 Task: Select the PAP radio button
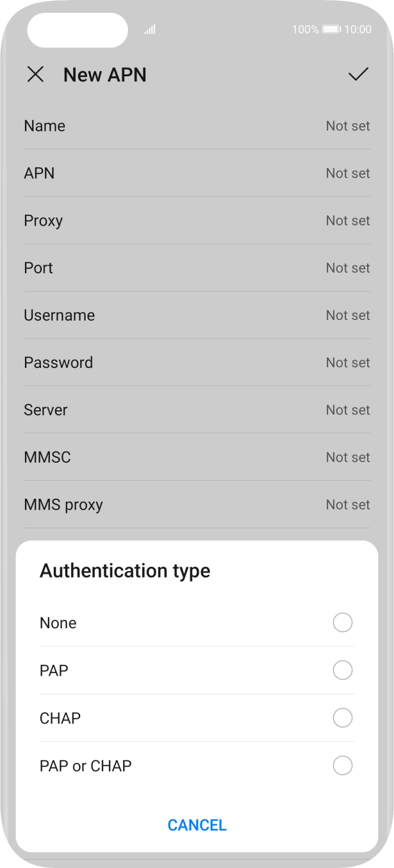click(x=343, y=670)
